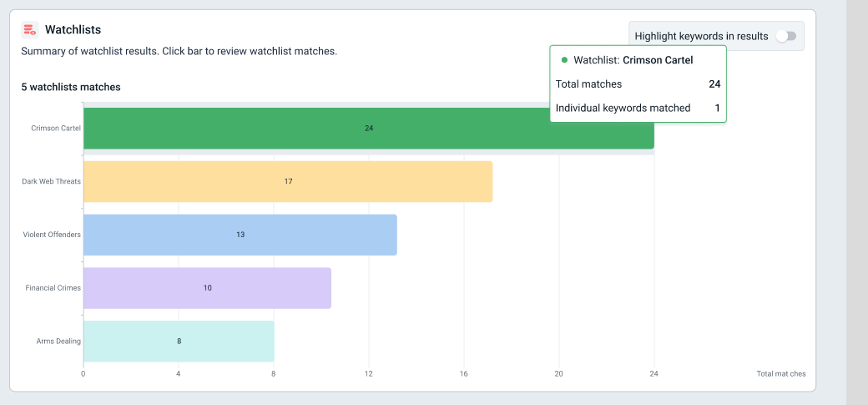The height and width of the screenshot is (405, 868).
Task: Enable Highlight keywords in results switch
Action: tap(785, 36)
